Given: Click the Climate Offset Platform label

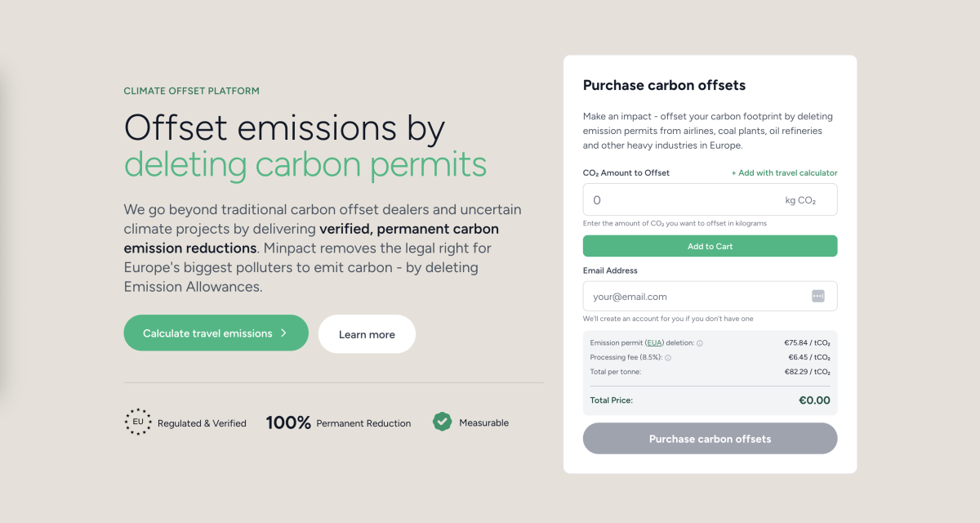Looking at the screenshot, I should click(x=191, y=91).
